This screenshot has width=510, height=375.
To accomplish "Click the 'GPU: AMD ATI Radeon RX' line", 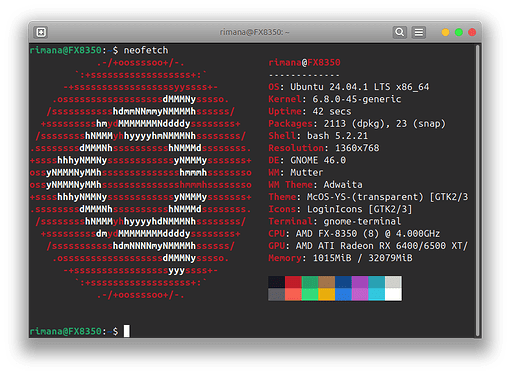I will click(368, 246).
